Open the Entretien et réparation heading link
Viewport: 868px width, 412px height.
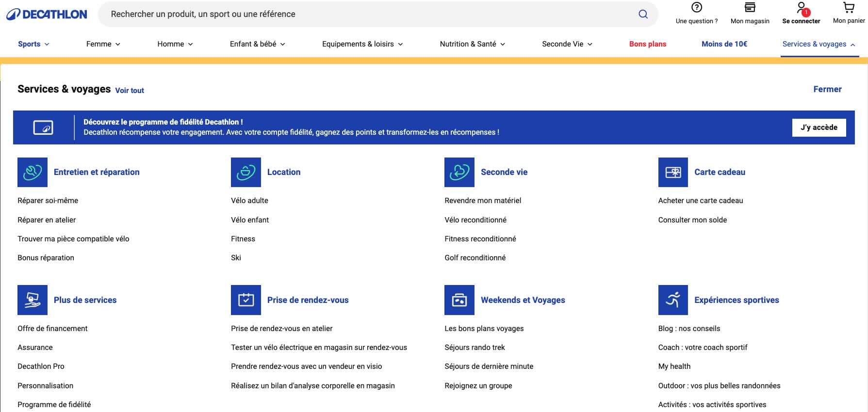point(97,172)
